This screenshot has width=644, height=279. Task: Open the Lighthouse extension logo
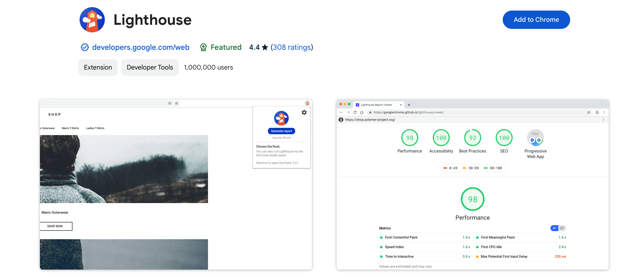pos(92,20)
